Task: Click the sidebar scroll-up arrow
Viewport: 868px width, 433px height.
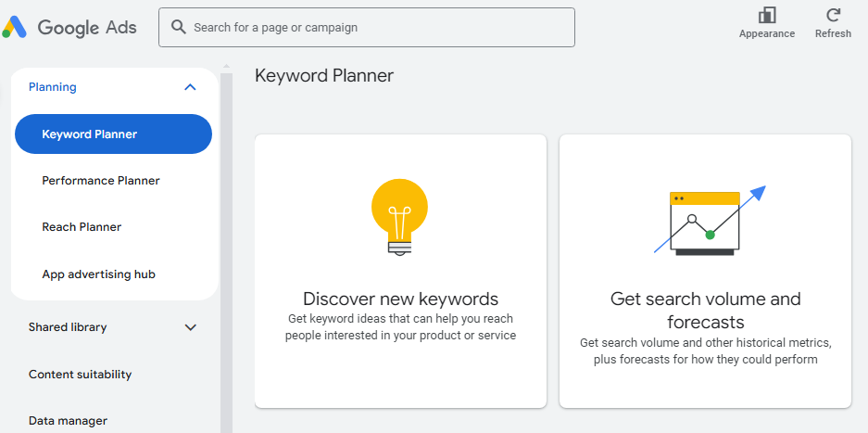Action: point(226,67)
